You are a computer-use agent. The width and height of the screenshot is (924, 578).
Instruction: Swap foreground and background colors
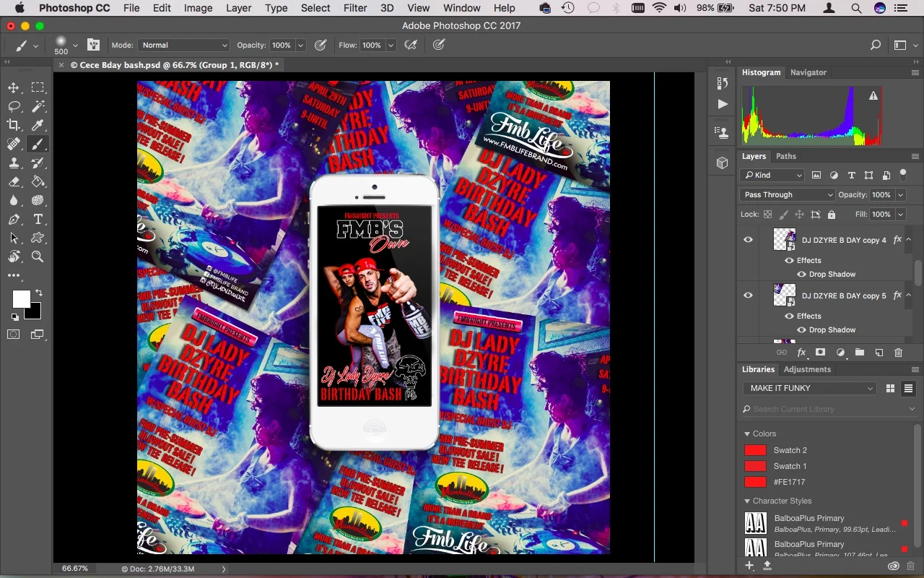coord(38,293)
